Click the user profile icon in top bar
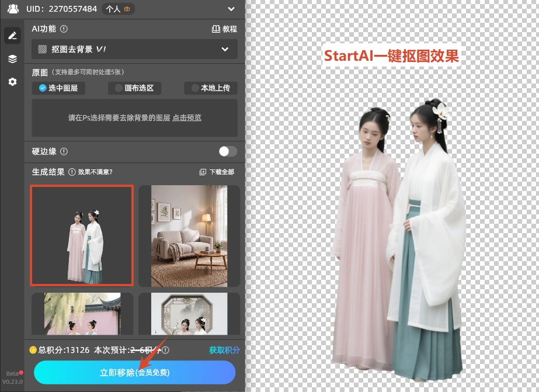 click(12, 9)
